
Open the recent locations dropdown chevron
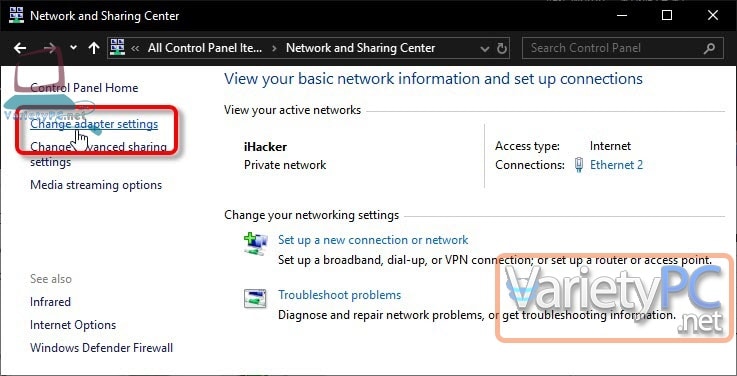point(73,47)
